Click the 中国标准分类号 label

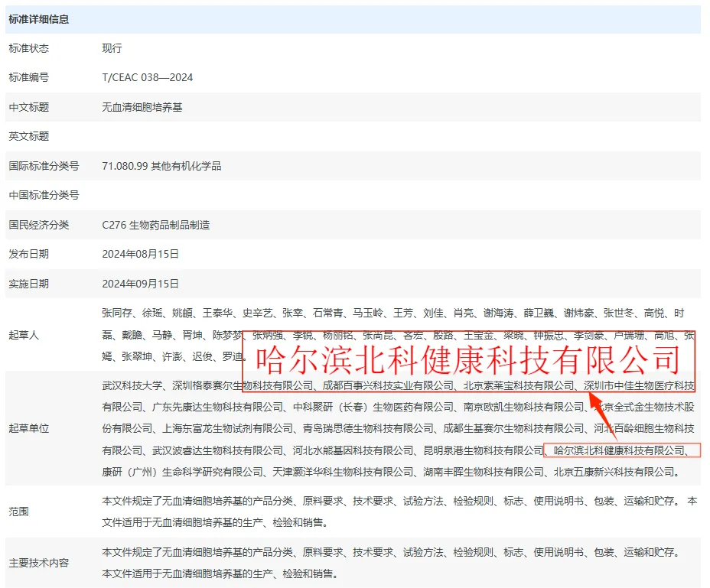[44, 195]
